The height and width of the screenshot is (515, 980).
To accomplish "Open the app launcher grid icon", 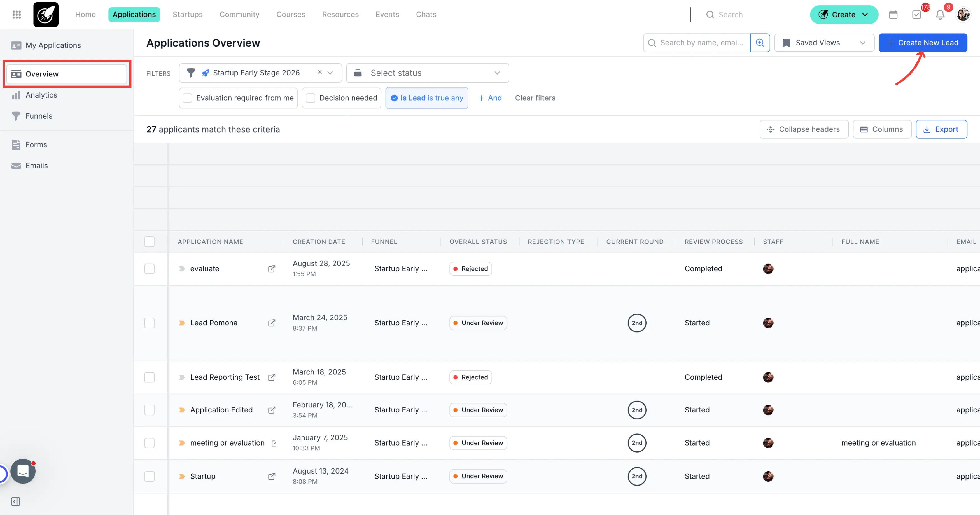I will (x=16, y=15).
